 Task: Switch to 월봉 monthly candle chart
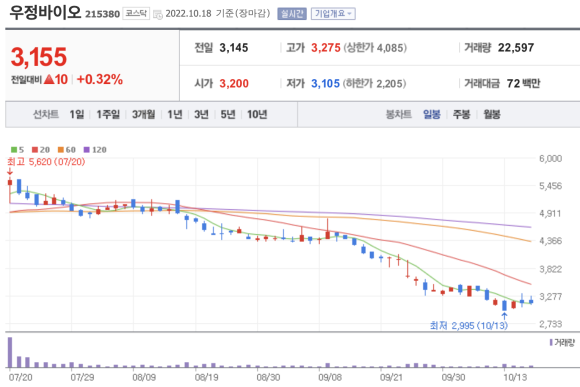click(x=492, y=114)
